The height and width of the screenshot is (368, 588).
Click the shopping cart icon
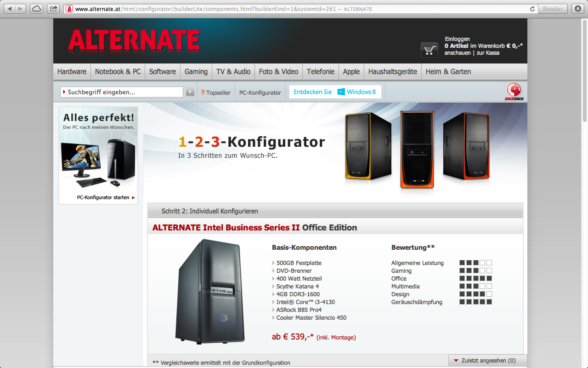click(x=430, y=50)
